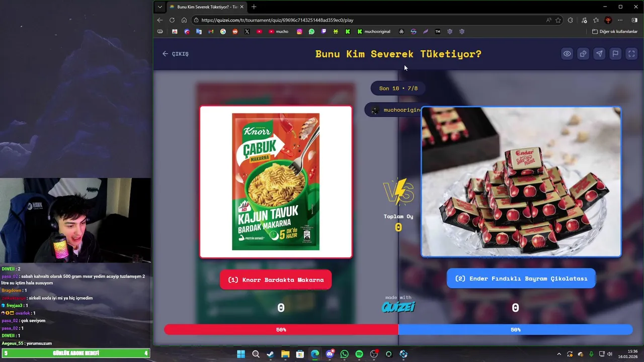This screenshot has height=362, width=644.
Task: Select the Ender chocolate image
Action: point(521,182)
